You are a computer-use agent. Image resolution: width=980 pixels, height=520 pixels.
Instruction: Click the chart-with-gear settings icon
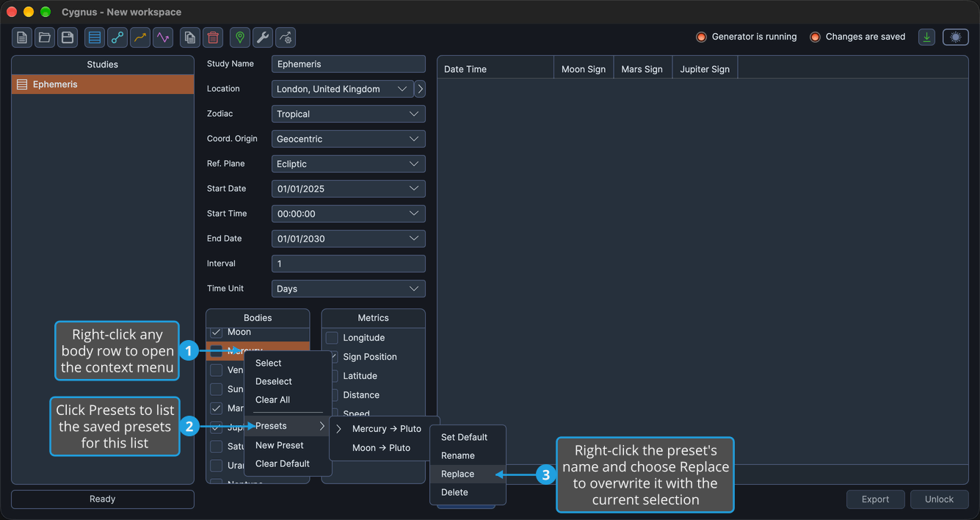(286, 37)
